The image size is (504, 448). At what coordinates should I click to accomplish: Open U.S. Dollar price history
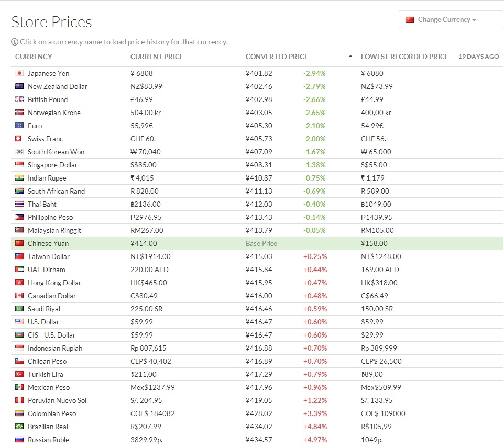click(43, 322)
